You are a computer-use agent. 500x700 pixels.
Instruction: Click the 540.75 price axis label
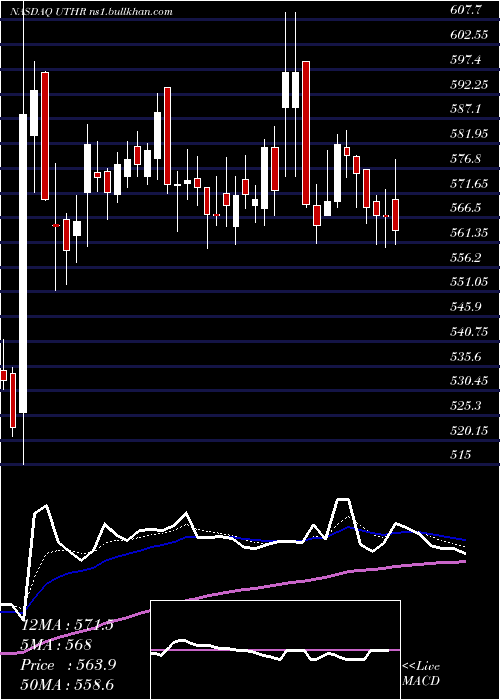pyautogui.click(x=469, y=332)
